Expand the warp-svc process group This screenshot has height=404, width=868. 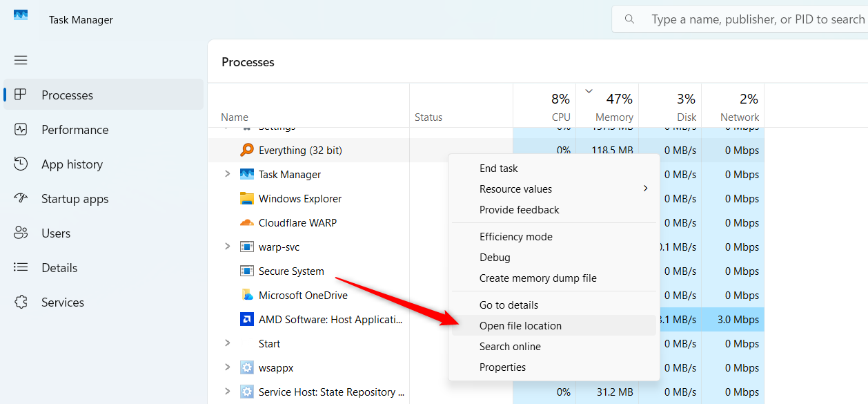(x=227, y=247)
